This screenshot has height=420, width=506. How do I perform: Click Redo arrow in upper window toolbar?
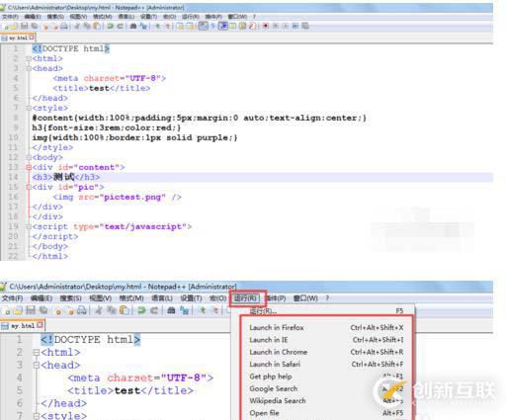(120, 27)
